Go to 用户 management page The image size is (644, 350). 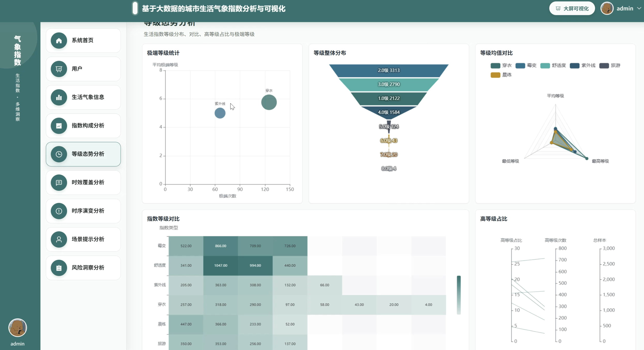83,69
